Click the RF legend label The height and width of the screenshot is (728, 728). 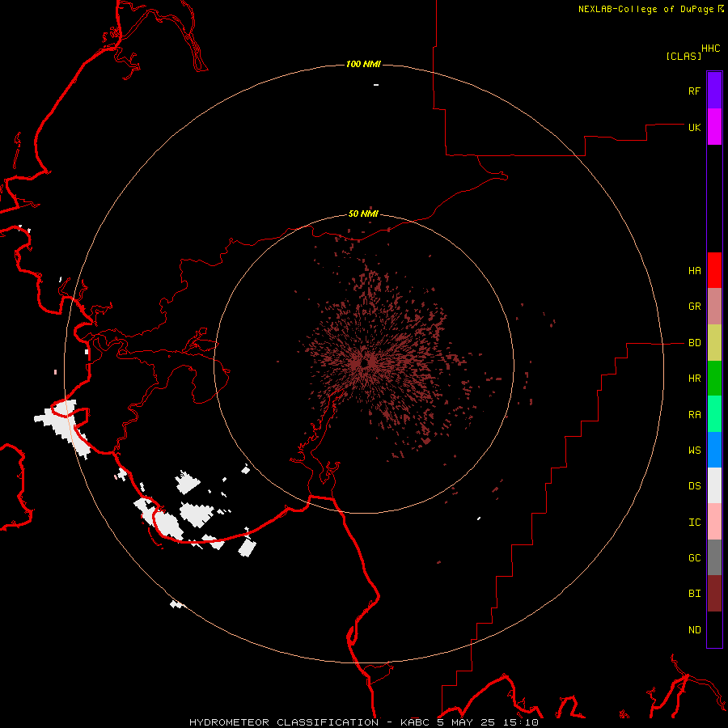694,91
